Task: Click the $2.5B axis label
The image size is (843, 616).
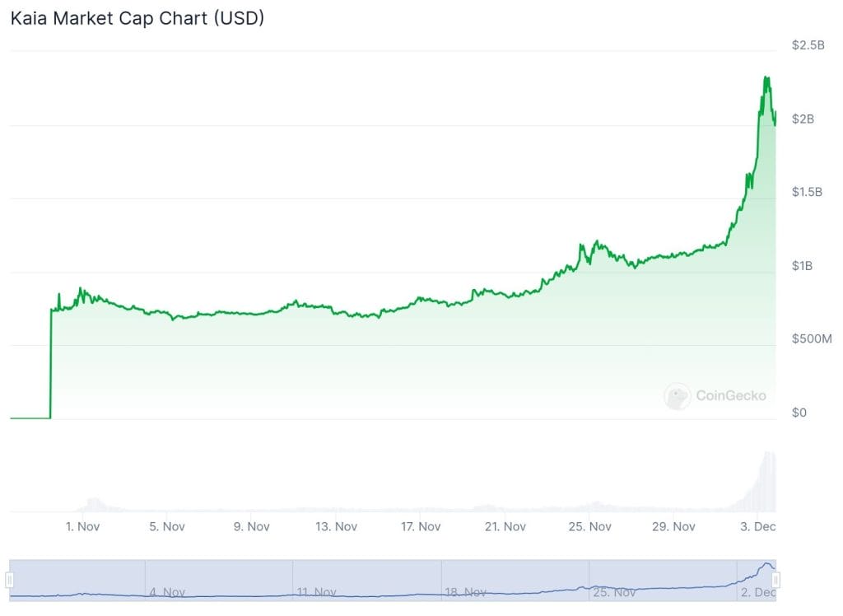Action: (x=808, y=45)
